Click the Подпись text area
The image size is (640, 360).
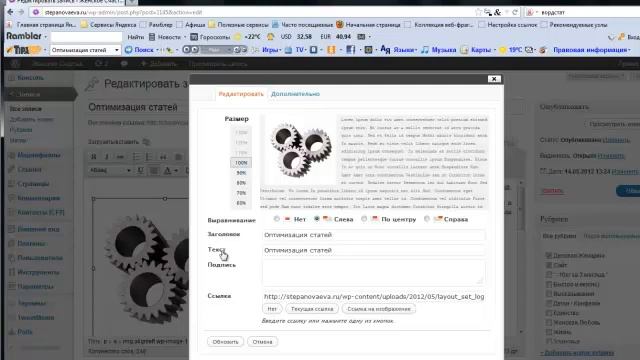point(373,272)
